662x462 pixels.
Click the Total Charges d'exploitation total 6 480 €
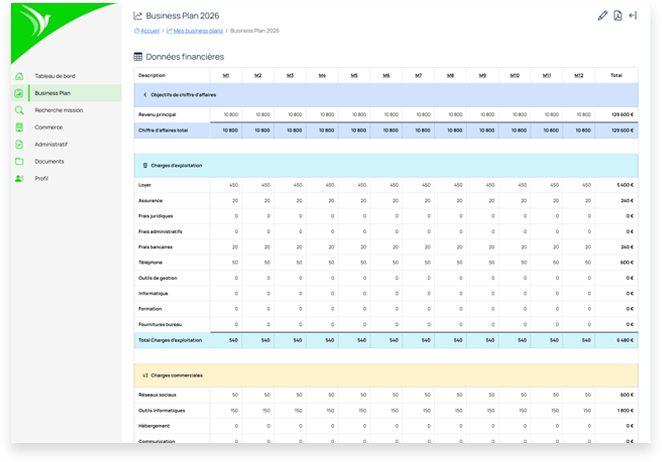pos(625,340)
